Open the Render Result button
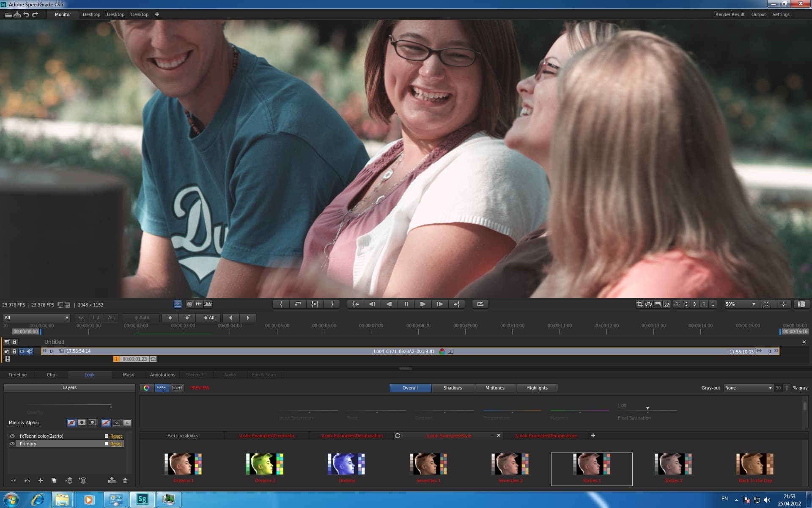812x508 pixels. click(x=730, y=14)
